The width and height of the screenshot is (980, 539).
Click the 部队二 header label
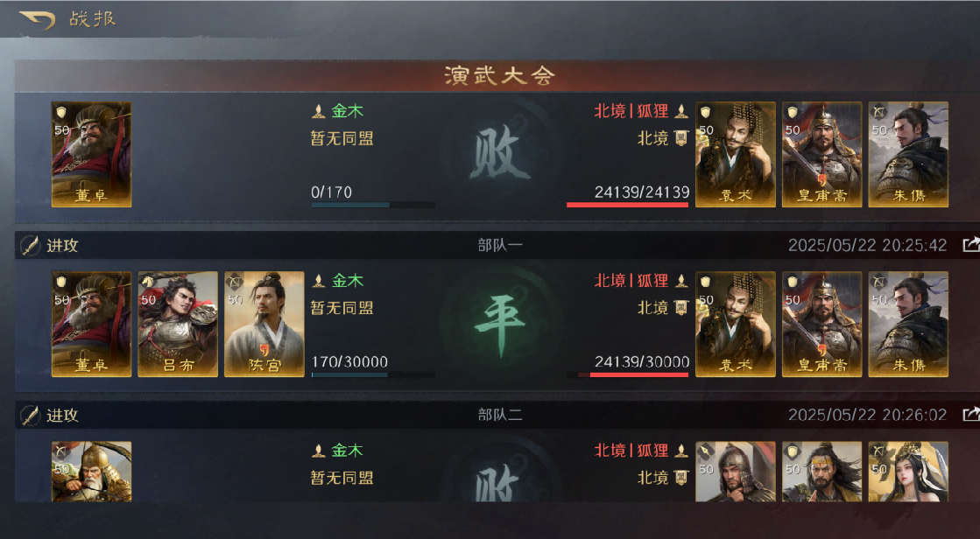pyautogui.click(x=499, y=415)
